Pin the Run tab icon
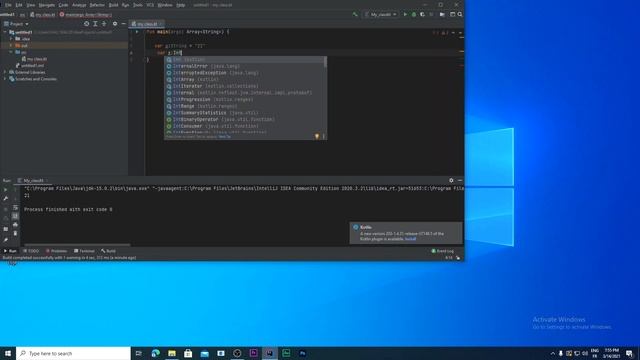Screen dimensions: 640x360 click(5, 240)
